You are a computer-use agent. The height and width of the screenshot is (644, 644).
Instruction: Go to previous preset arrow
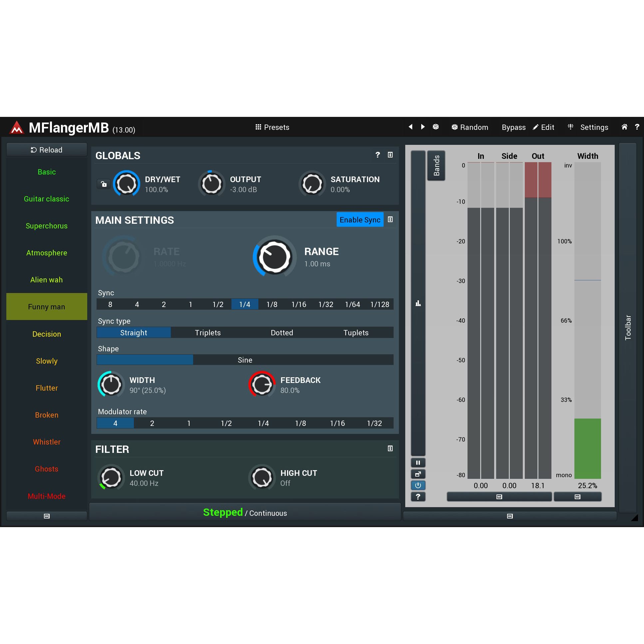411,127
